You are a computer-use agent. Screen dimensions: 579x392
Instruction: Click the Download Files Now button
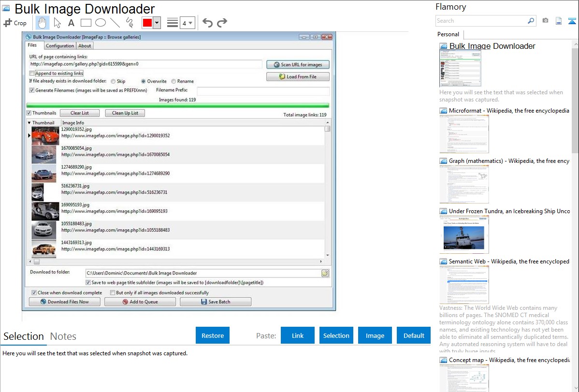click(x=65, y=302)
